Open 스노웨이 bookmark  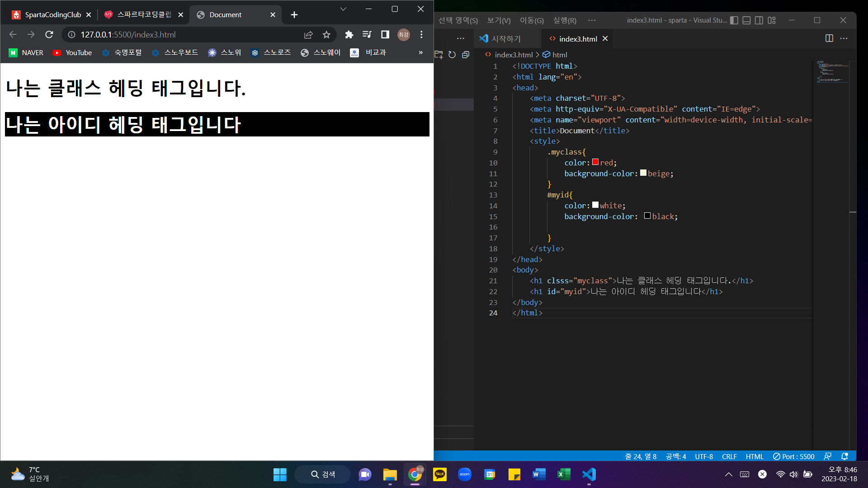click(321, 52)
